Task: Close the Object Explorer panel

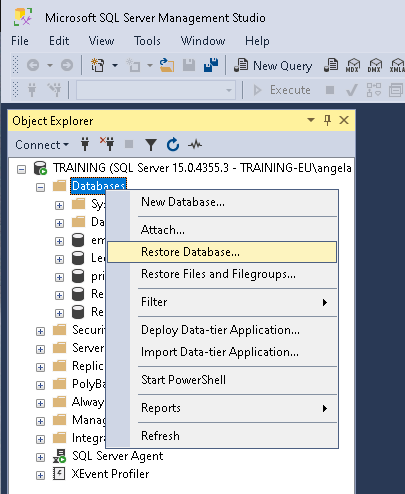Action: (x=344, y=120)
